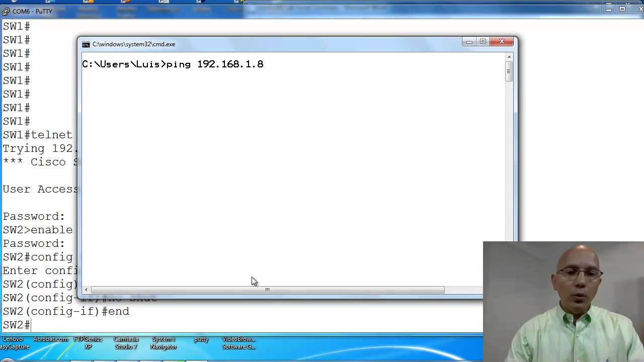Click the 'COM6 - PuTTY' window title
This screenshot has width=644, height=362.
(x=32, y=11)
